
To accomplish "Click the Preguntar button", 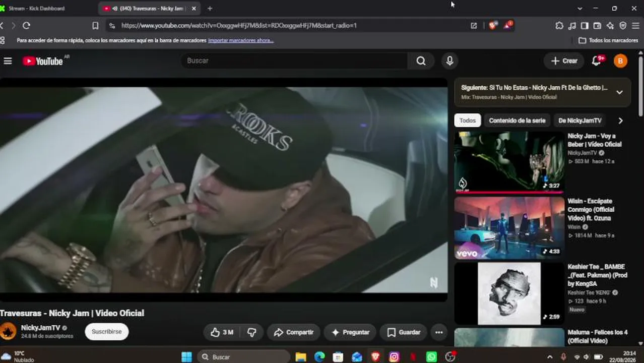I will pyautogui.click(x=350, y=332).
